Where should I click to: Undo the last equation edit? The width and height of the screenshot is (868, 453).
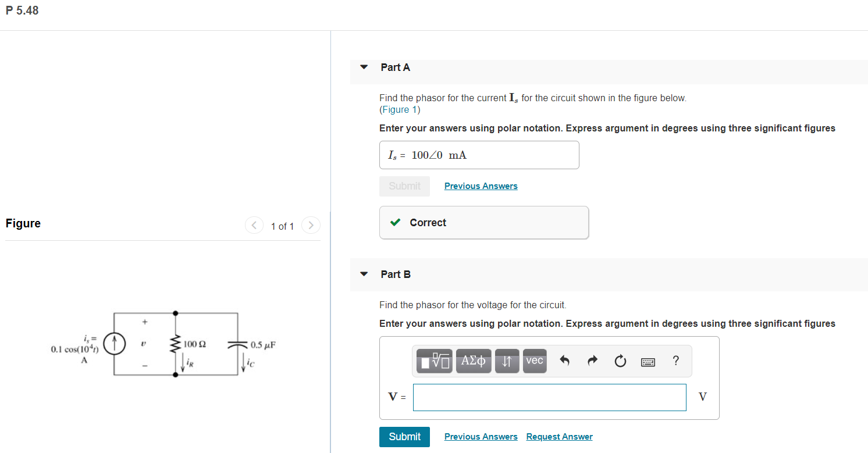[563, 361]
